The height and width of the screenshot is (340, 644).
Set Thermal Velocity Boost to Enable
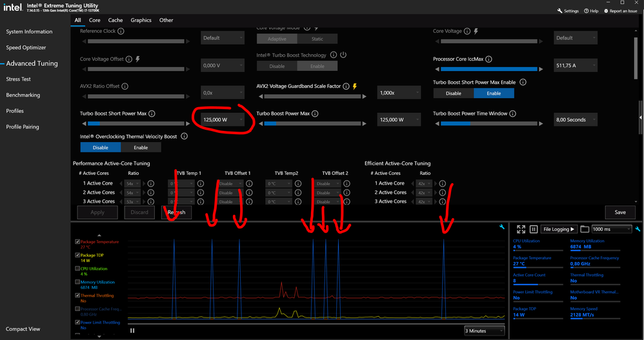point(141,147)
